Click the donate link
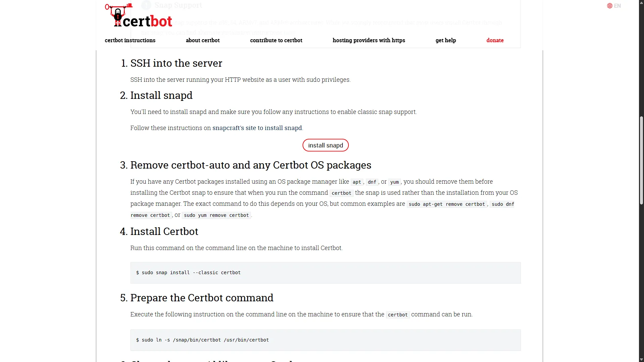The height and width of the screenshot is (362, 644). pos(495,40)
